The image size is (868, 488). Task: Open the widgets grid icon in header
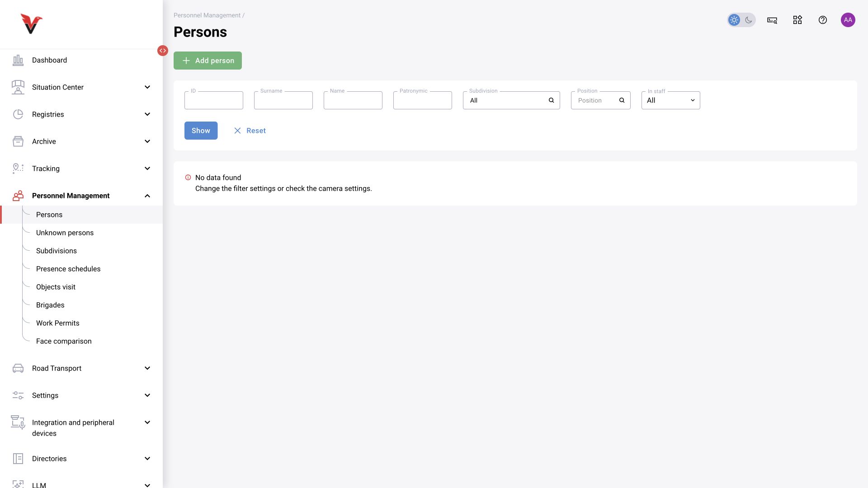click(x=797, y=20)
